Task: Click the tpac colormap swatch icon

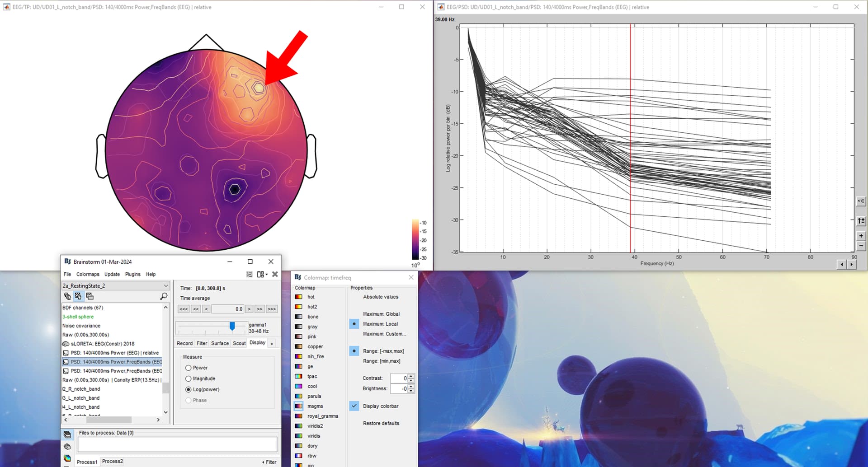Action: tap(298, 376)
